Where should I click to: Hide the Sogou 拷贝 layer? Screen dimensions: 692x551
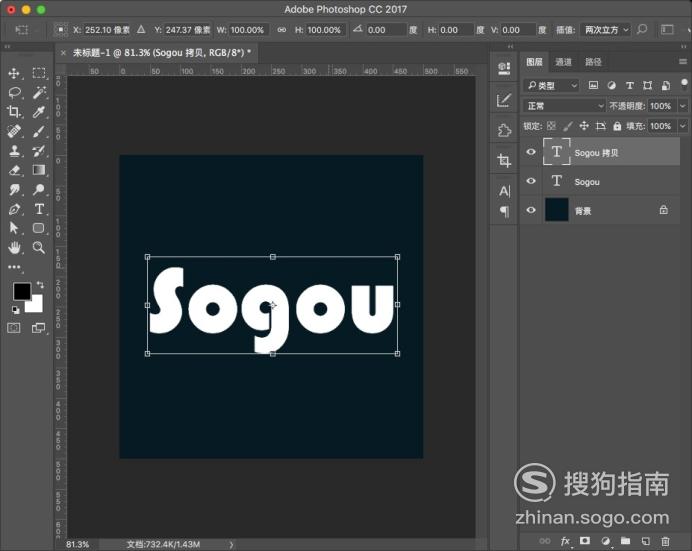coord(531,152)
